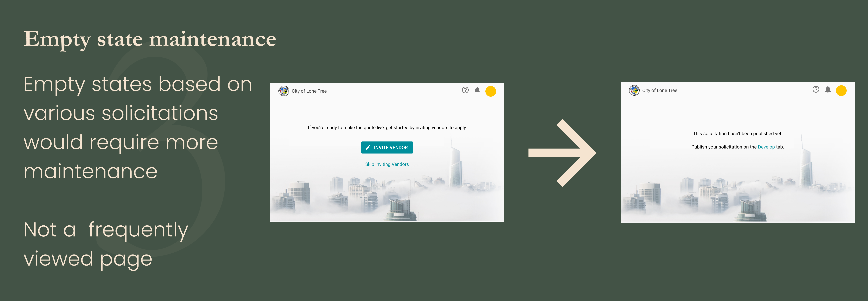Click 'This solicitation hasn't been published yet' text
Image resolution: width=868 pixels, height=301 pixels.
coord(737,134)
